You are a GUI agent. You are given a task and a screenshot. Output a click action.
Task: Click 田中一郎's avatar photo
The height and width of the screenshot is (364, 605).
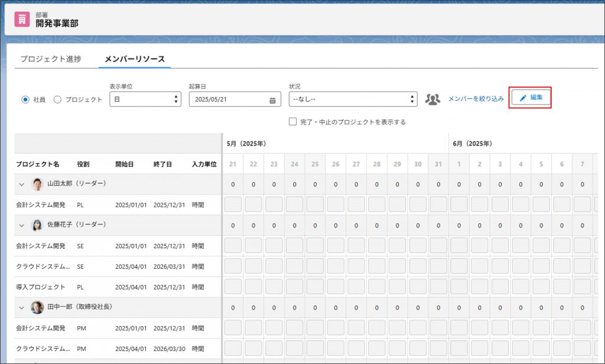point(38,307)
